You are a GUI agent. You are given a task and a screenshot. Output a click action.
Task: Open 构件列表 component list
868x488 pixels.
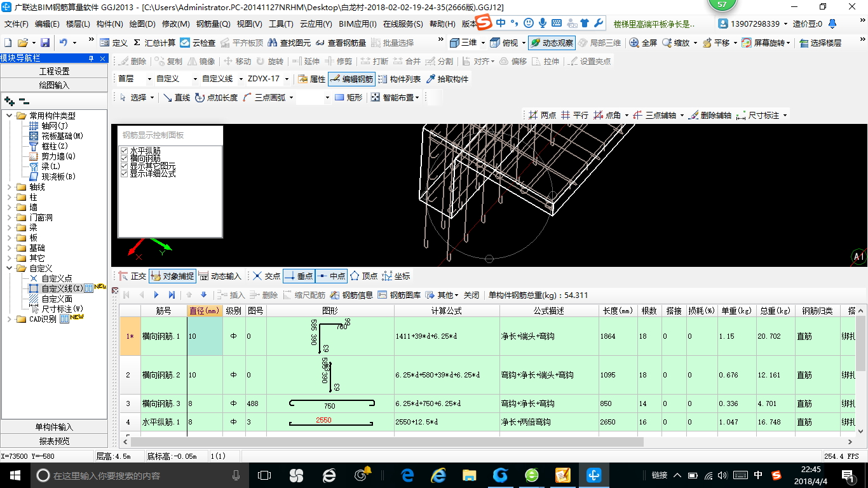pos(399,79)
